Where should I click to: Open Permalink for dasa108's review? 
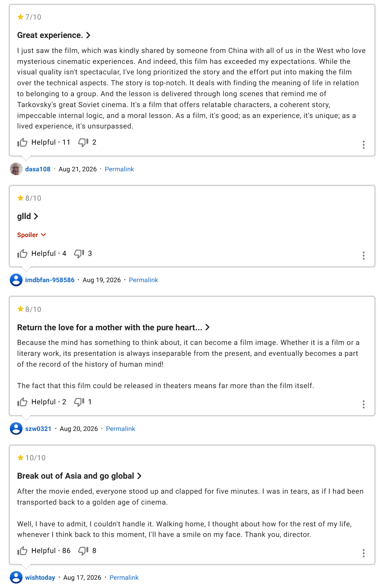point(119,169)
